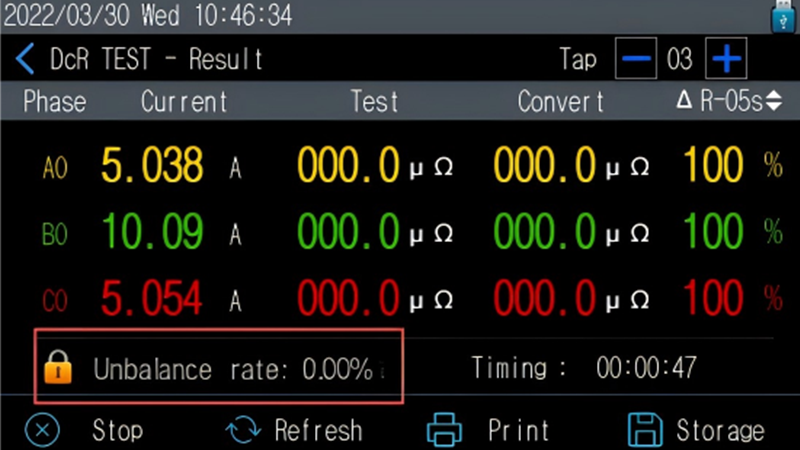
Task: Toggle the orange lock icon
Action: pos(59,367)
